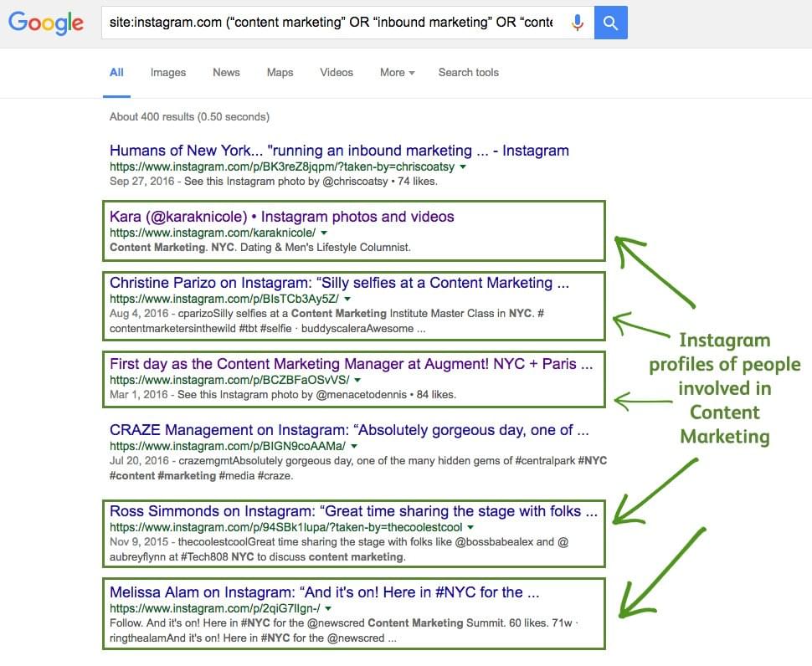Click URL text instagram.com/karaknicole/
This screenshot has height=666, width=812.
tap(213, 233)
